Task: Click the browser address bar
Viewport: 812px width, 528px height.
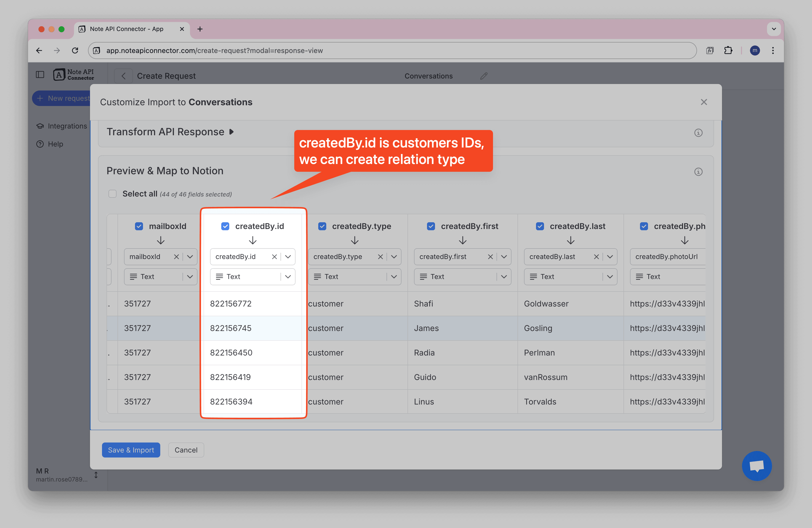Action: (392, 50)
